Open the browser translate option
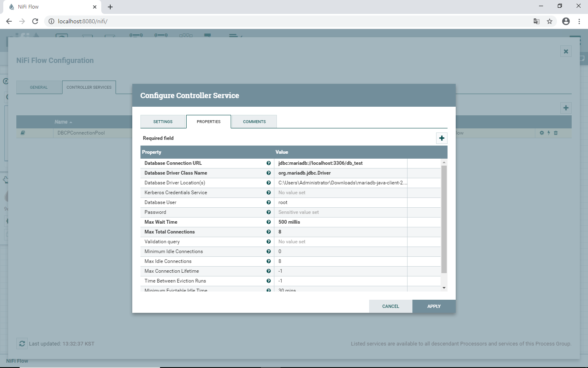This screenshot has height=368, width=588. [537, 21]
